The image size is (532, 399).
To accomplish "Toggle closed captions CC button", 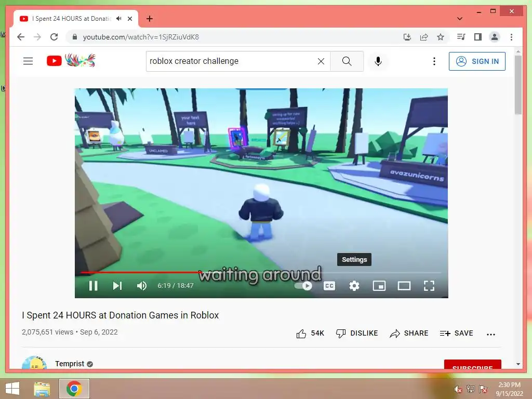I will pos(329,286).
